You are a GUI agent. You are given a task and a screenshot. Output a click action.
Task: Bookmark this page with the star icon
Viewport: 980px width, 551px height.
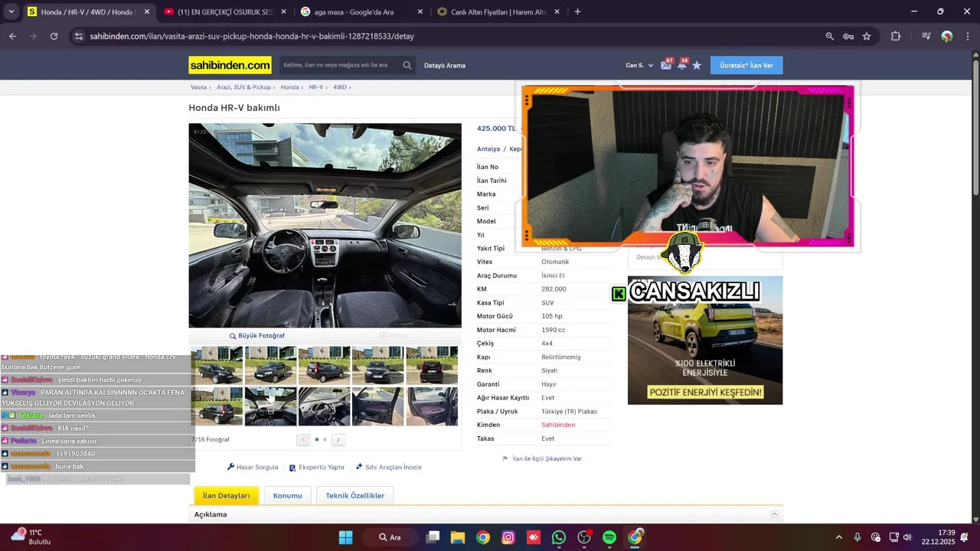click(867, 36)
